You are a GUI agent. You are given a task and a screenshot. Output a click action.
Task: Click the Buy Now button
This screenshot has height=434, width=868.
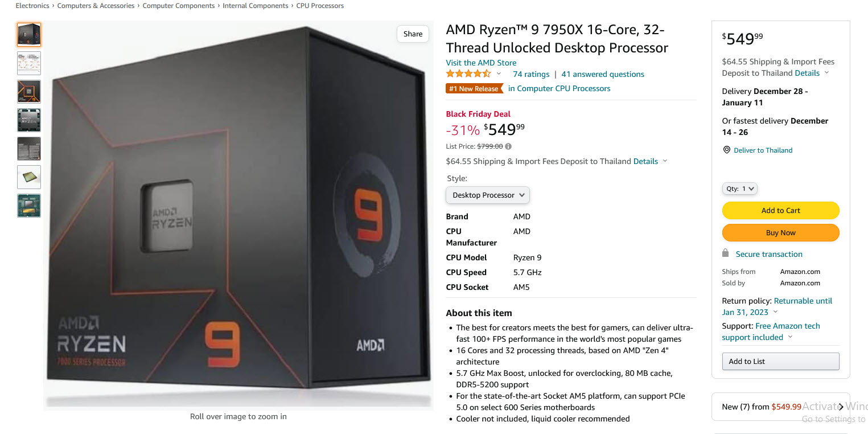point(780,232)
